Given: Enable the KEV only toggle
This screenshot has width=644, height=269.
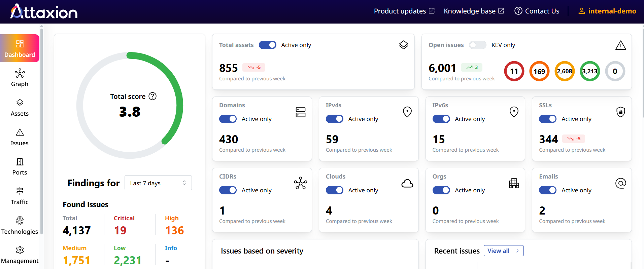Looking at the screenshot, I should click(477, 45).
